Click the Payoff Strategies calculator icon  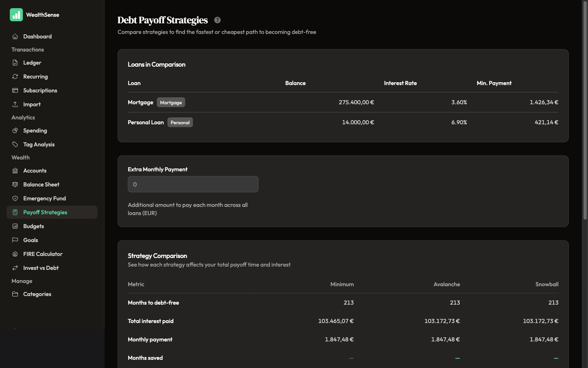[x=15, y=212]
